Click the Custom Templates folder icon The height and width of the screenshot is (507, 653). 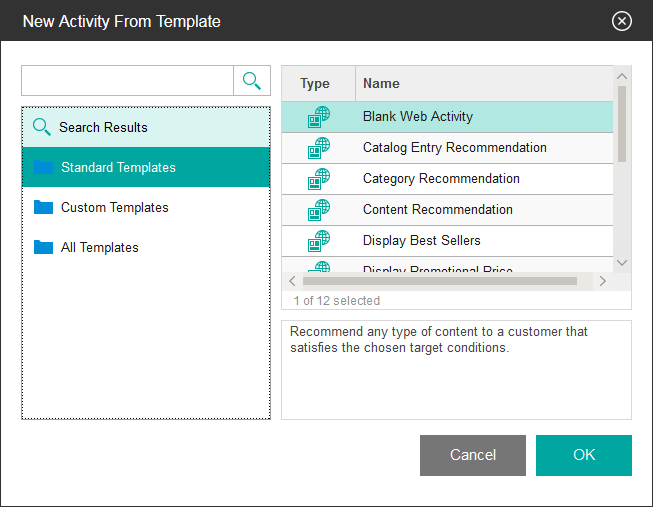point(43,207)
